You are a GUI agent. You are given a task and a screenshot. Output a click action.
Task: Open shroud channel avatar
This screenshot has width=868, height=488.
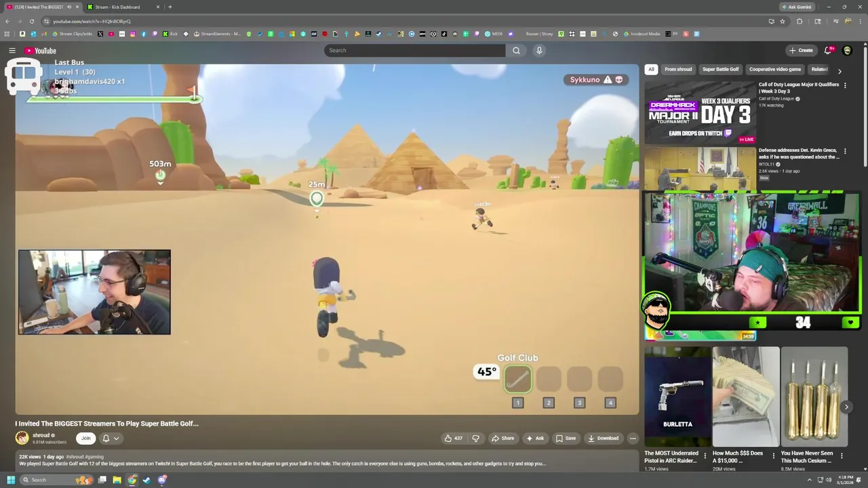(22, 439)
